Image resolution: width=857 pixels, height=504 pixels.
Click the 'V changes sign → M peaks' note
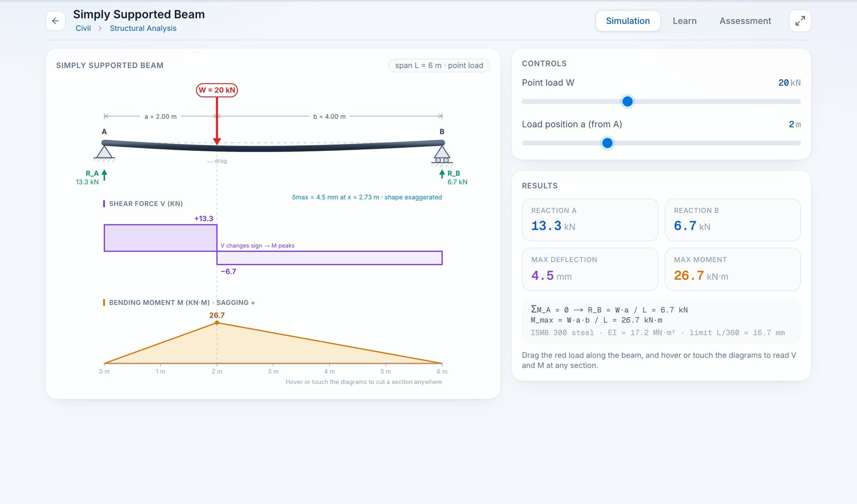coord(258,246)
